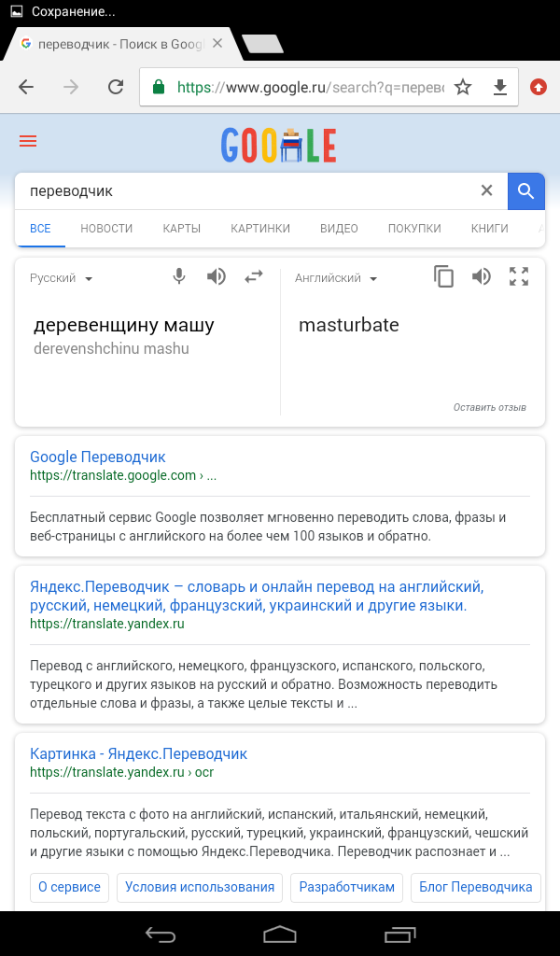Tap Оставить отзыв to leave feedback
The image size is (560, 956).
coord(489,407)
